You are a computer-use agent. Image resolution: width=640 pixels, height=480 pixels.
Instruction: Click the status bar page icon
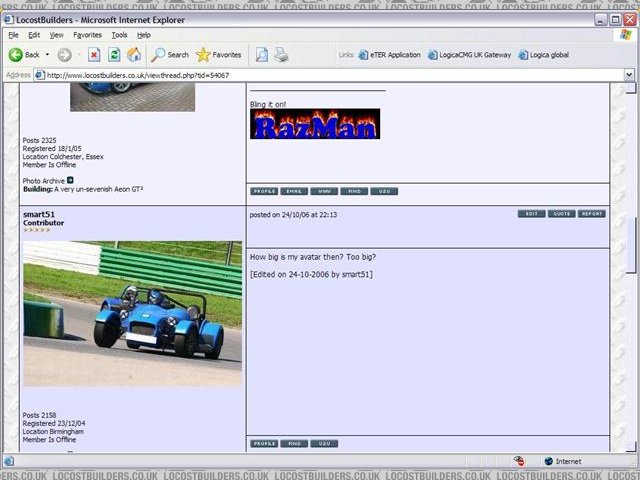tap(9, 462)
